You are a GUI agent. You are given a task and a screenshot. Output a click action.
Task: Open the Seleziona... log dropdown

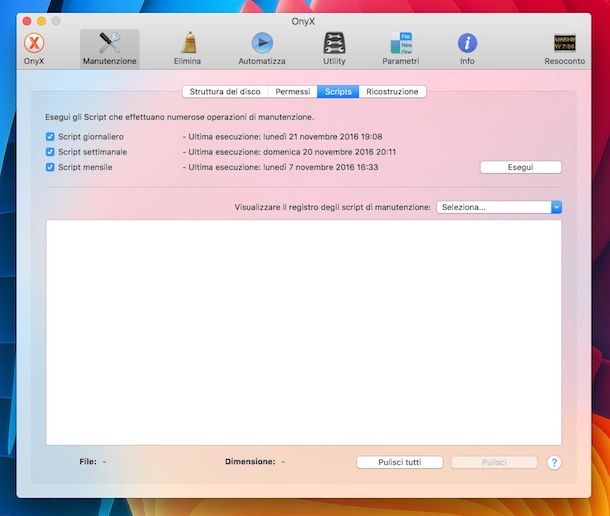(x=499, y=207)
